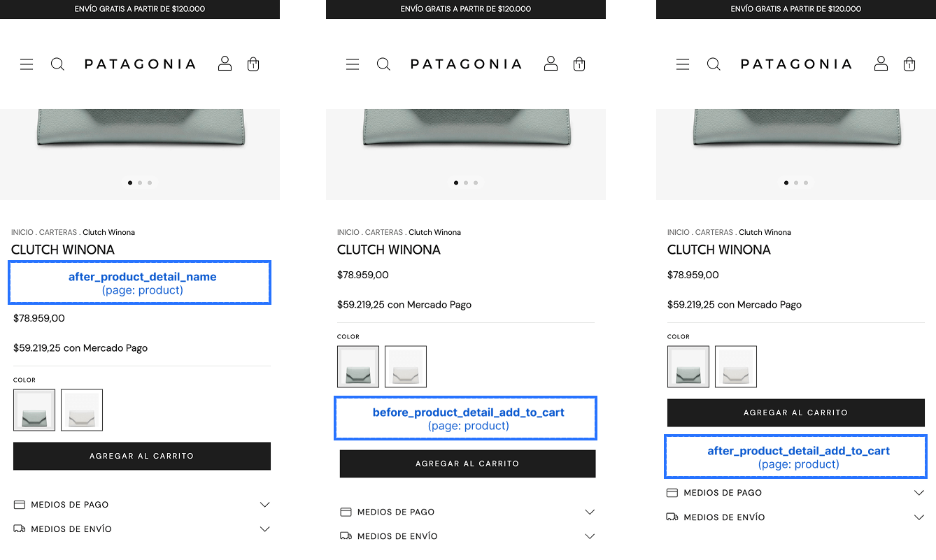Select the green clutch color swatch
Screen dimensions: 936x560
pos(34,409)
